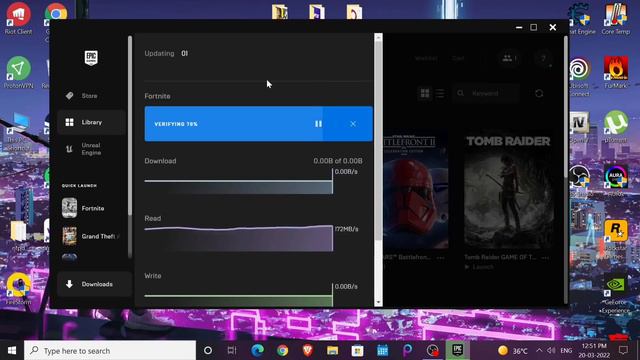Switch library to grid view
The width and height of the screenshot is (640, 360).
(x=425, y=93)
